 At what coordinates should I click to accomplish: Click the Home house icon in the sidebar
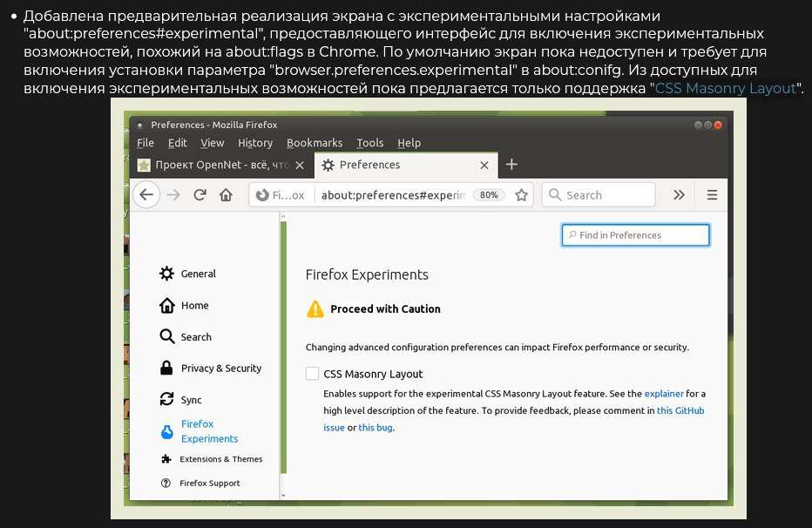[x=166, y=306]
